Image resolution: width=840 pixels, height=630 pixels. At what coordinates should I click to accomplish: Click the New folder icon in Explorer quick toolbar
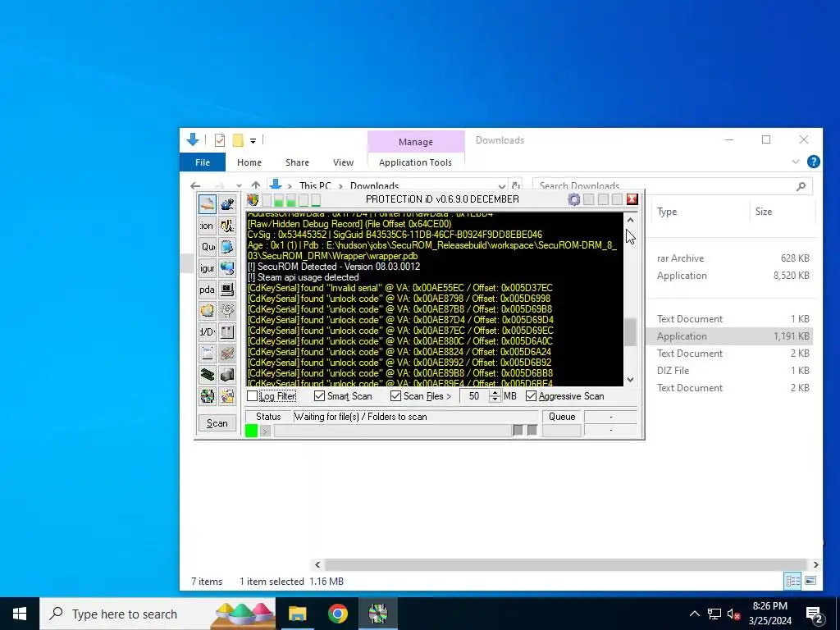[x=238, y=140]
